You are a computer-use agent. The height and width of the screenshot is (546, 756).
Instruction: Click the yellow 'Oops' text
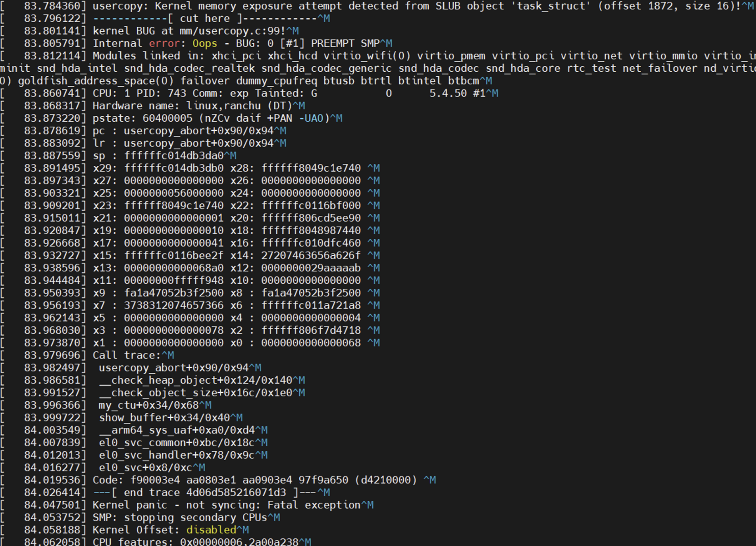(x=205, y=44)
